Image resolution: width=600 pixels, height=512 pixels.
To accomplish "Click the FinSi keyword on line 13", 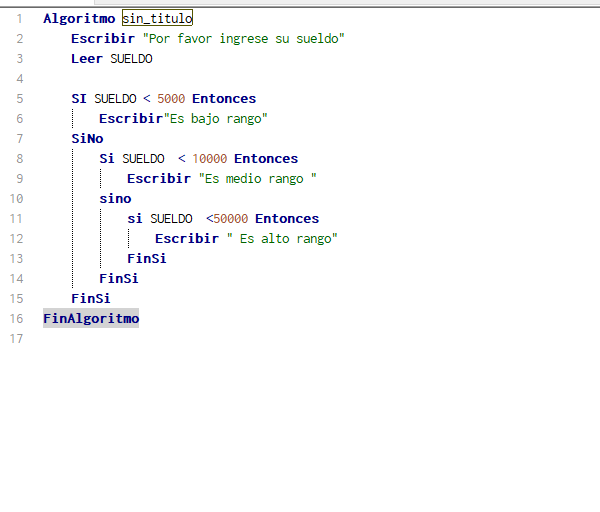I will pyautogui.click(x=146, y=258).
